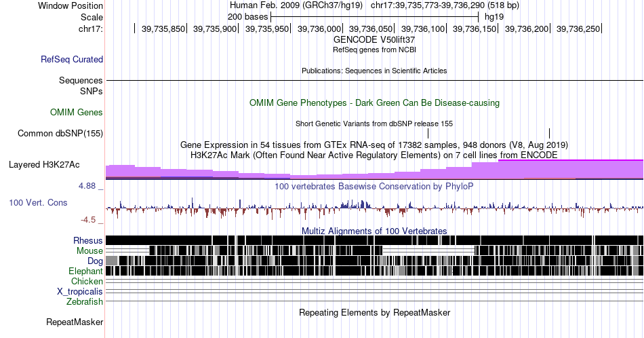The width and height of the screenshot is (644, 338).
Task: Click the chr17: ruler label
Action: click(x=90, y=29)
